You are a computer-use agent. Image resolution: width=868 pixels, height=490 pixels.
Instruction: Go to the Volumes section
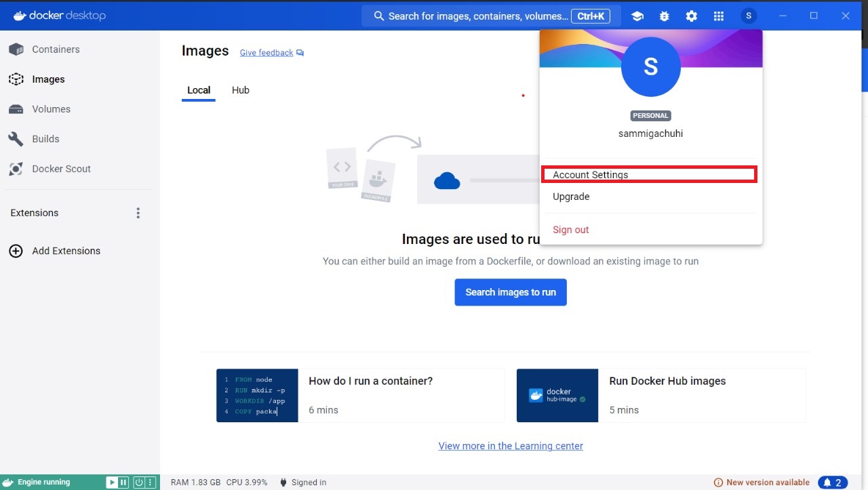point(40,109)
